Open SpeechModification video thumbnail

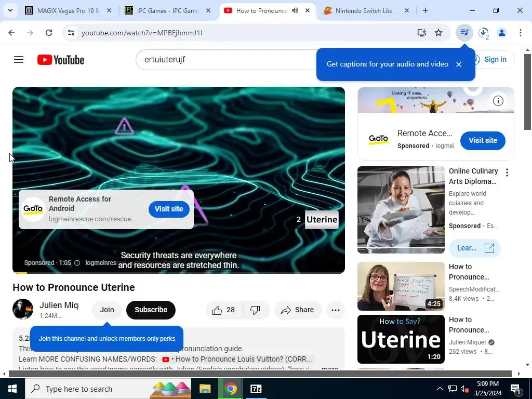401,286
